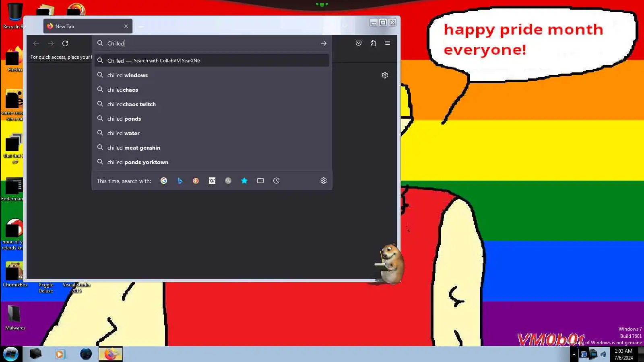Pick the 'chilledchaos twitch' suggestion

212,104
